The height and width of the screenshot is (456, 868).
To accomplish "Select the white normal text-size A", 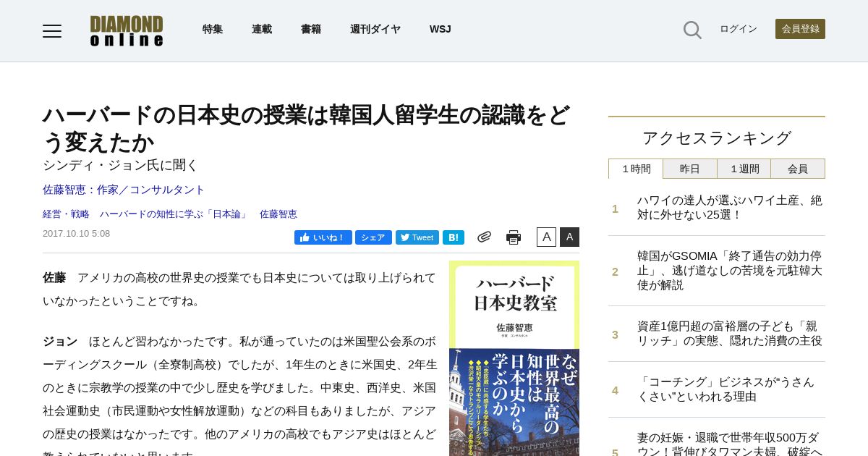I will click(x=546, y=237).
